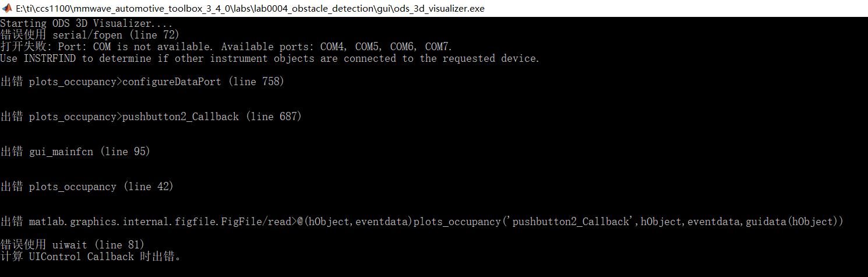This screenshot has height=277, width=868.
Task: Click 'COM7' in the available ports list
Action: [438, 47]
